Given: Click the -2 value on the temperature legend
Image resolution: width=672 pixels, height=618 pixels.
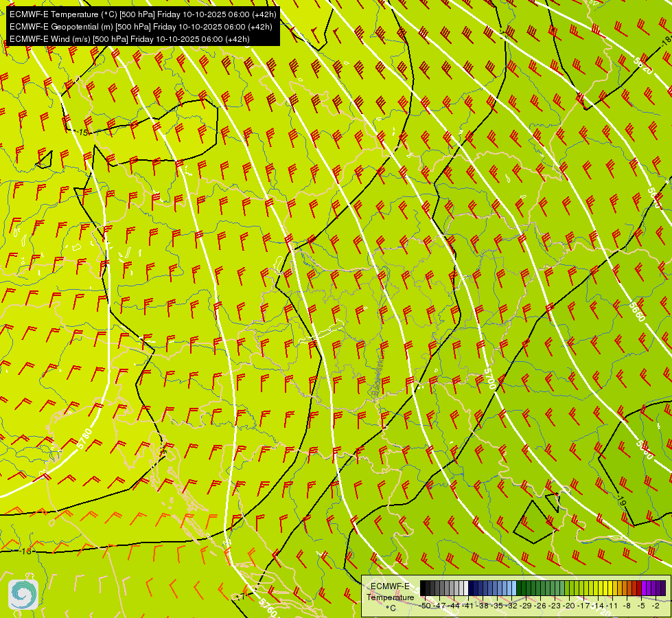Looking at the screenshot, I should [656, 606].
